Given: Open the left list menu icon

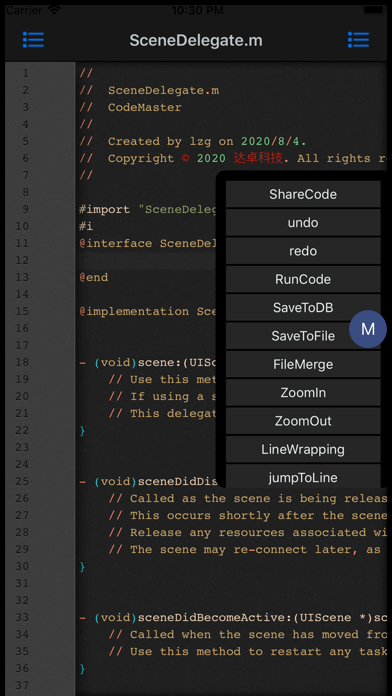Looking at the screenshot, I should click(33, 40).
